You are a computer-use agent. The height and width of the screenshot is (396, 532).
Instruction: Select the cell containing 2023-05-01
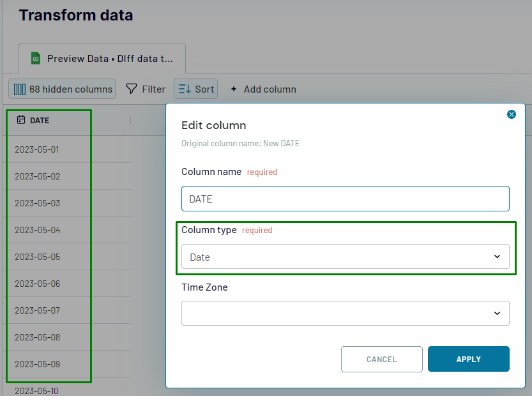click(37, 149)
